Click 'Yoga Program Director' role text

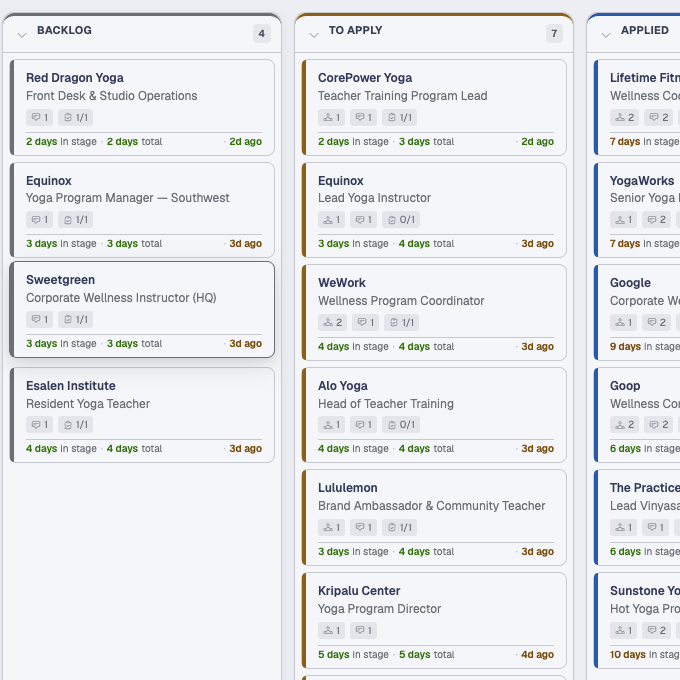pos(379,609)
